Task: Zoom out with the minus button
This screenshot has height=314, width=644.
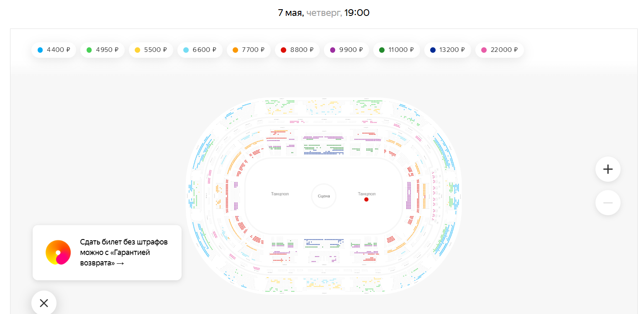Action: tap(608, 203)
